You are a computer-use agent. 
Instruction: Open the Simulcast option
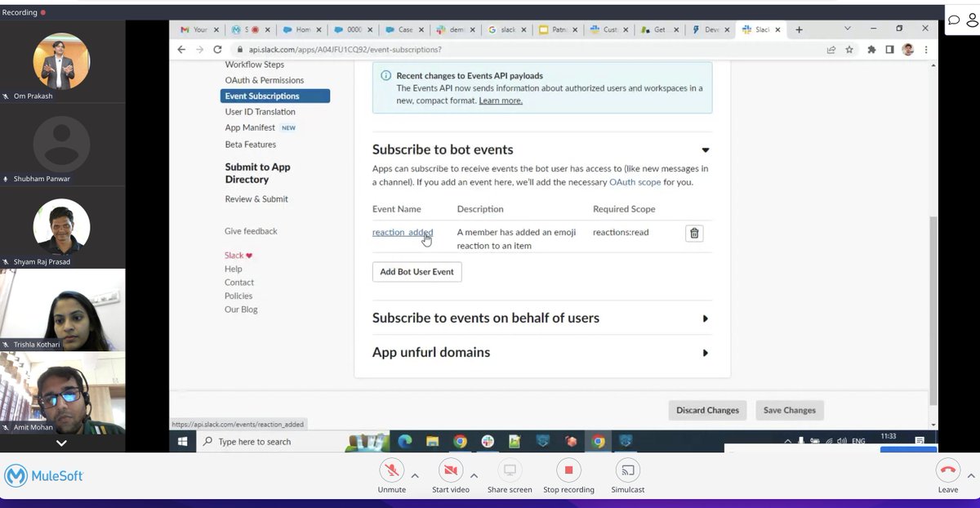point(628,470)
